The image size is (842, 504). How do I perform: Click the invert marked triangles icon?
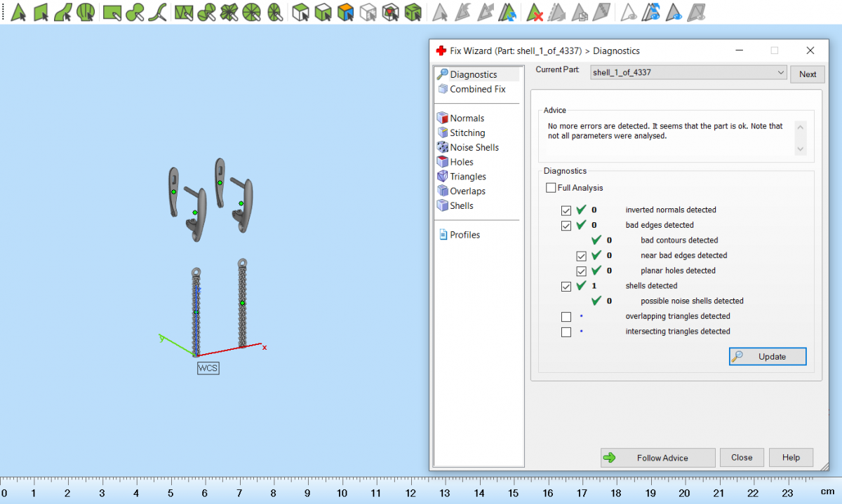point(509,12)
